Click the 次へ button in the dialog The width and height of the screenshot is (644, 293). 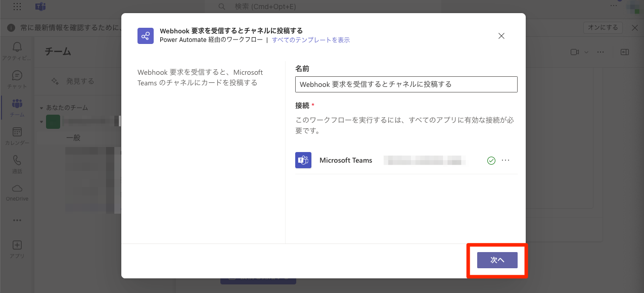[x=497, y=260]
